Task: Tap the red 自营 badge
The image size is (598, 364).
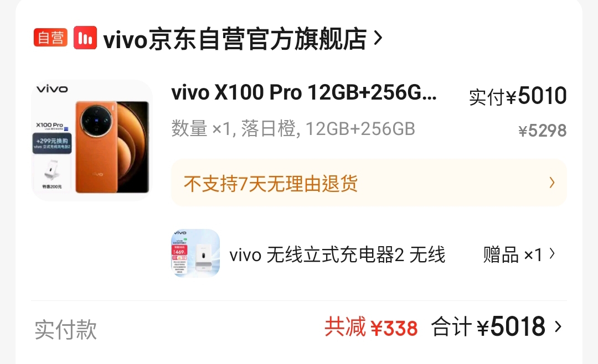Action: (50, 38)
